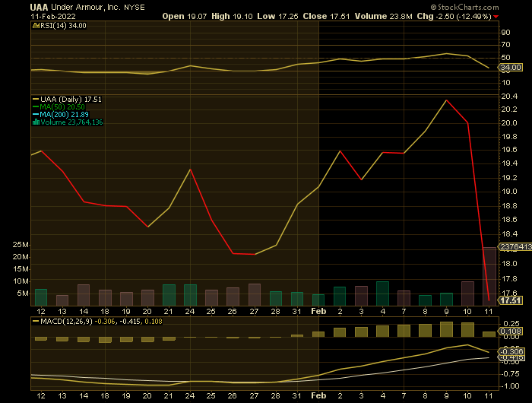The width and height of the screenshot is (532, 403).
Task: Click the 'Under Armour, Inc.' company name
Action: [86, 7]
